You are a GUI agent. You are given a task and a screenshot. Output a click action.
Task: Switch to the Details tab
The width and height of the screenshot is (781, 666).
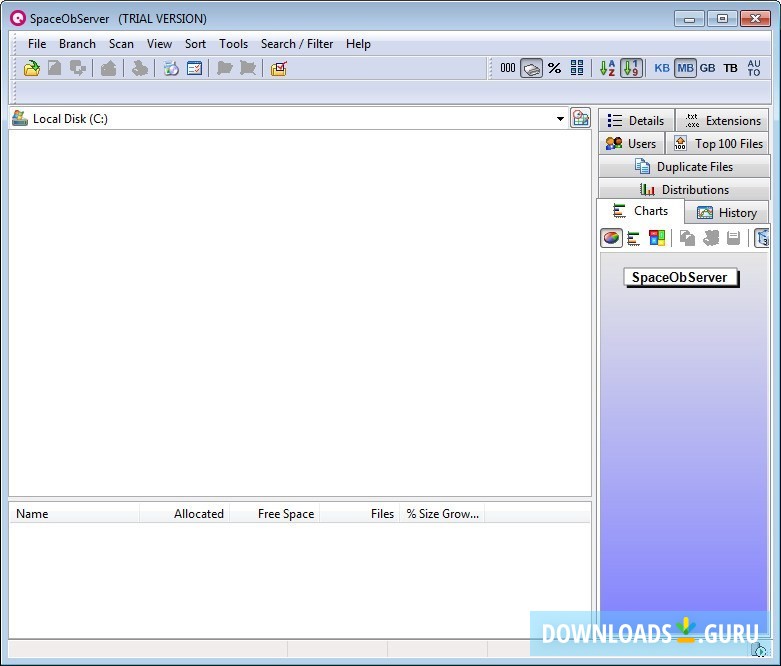pyautogui.click(x=636, y=121)
